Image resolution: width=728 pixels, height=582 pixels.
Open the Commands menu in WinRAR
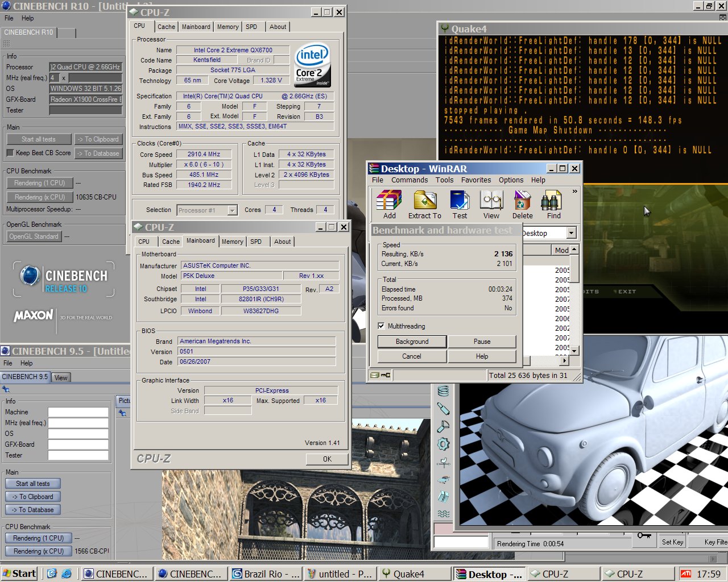(409, 180)
